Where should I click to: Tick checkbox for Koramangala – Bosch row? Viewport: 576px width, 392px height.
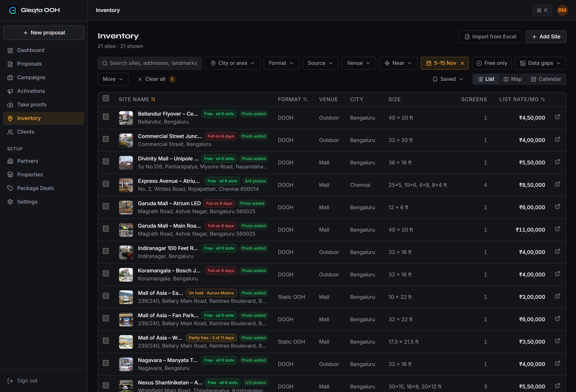pos(106,274)
